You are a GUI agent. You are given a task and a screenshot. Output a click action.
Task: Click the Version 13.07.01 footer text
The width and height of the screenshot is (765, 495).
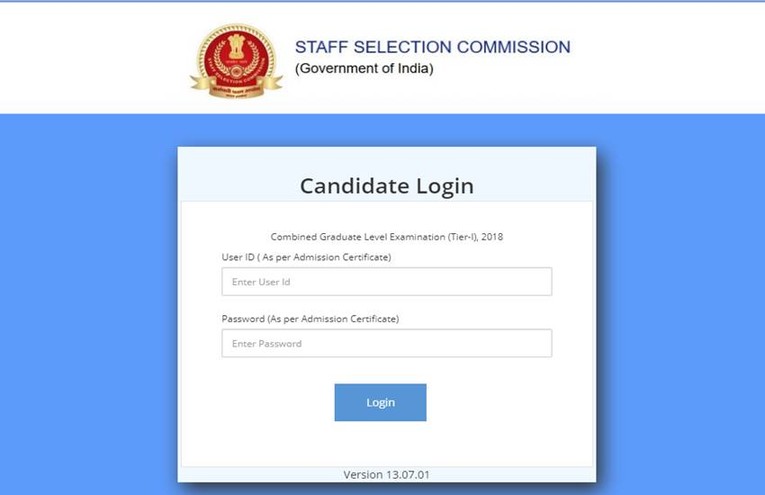pos(386,474)
